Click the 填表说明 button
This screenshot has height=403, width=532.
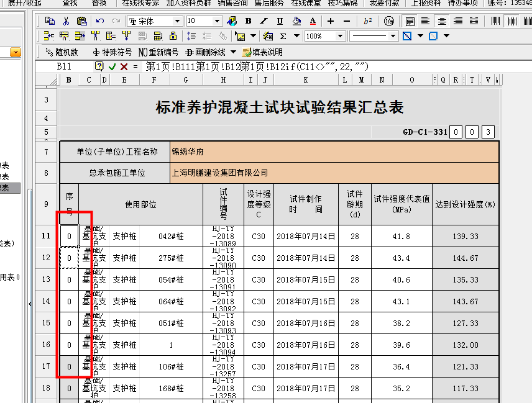263,52
